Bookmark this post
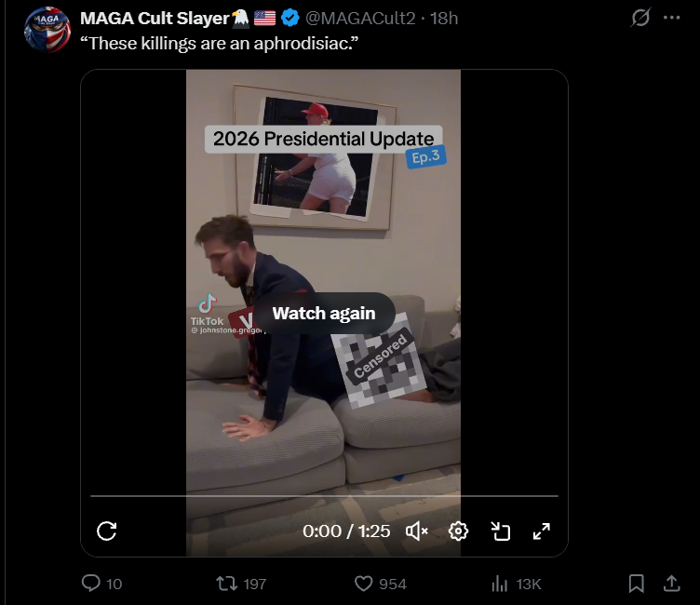The height and width of the screenshot is (605, 700). 636,584
